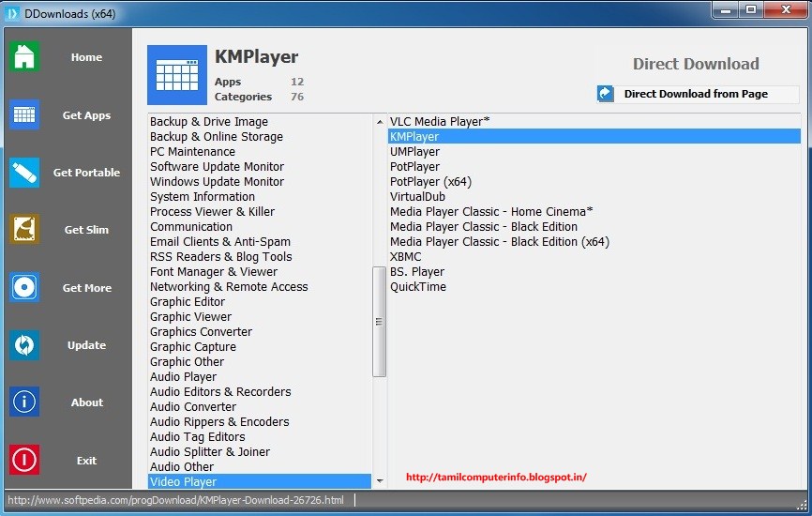Select Audio Splitter & Joiner category
812x516 pixels.
point(260,452)
